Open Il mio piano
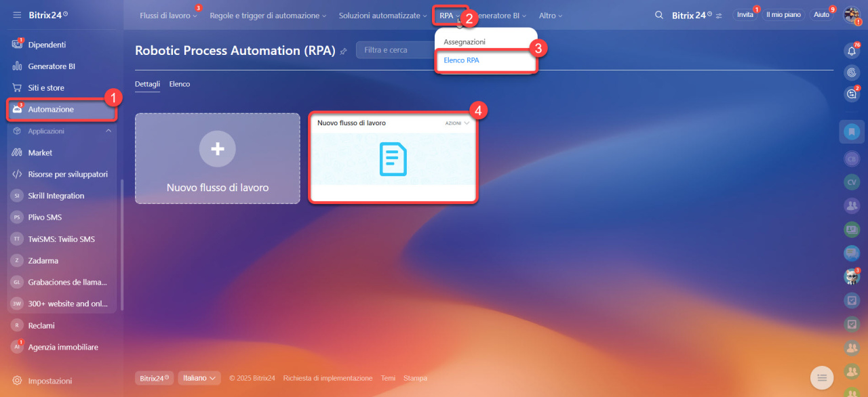 point(783,15)
